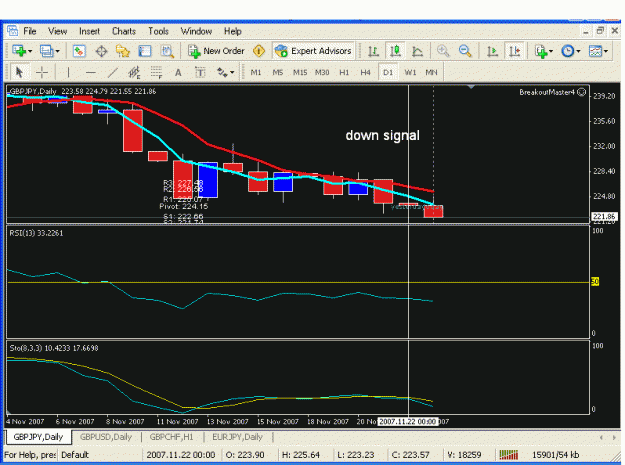Open the Data Window crosshair icon
This screenshot has height=465, width=625.
(x=101, y=51)
